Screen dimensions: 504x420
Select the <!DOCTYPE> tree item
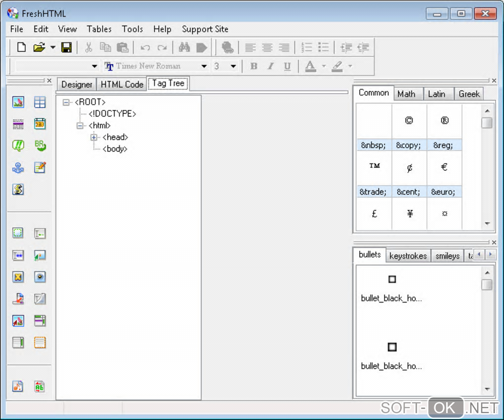112,114
